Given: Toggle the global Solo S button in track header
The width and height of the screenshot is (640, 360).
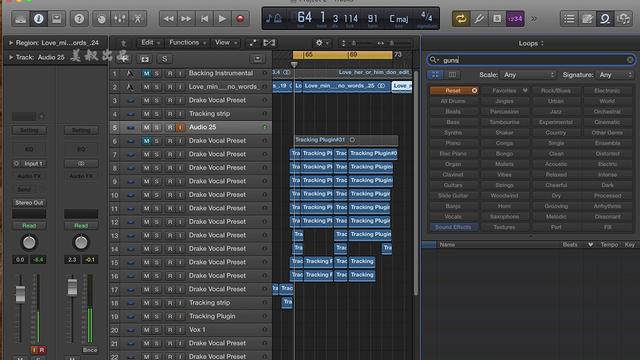Looking at the screenshot, I should 164,59.
